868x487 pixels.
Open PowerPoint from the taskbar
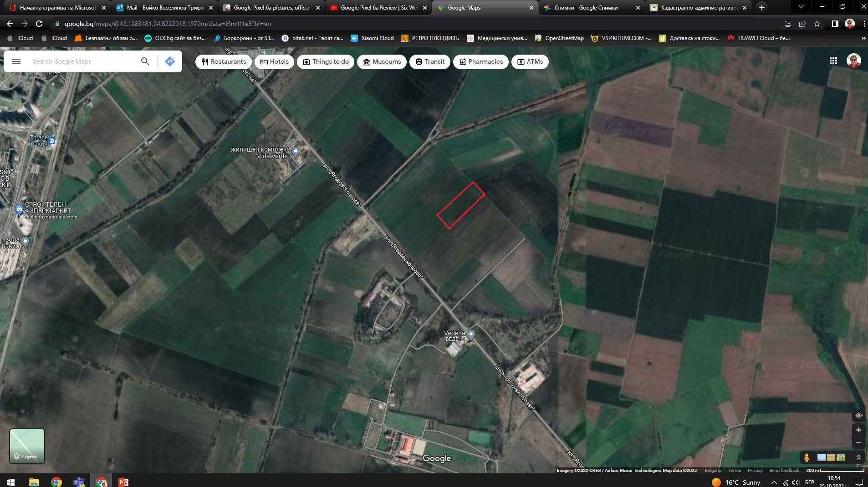tap(123, 482)
